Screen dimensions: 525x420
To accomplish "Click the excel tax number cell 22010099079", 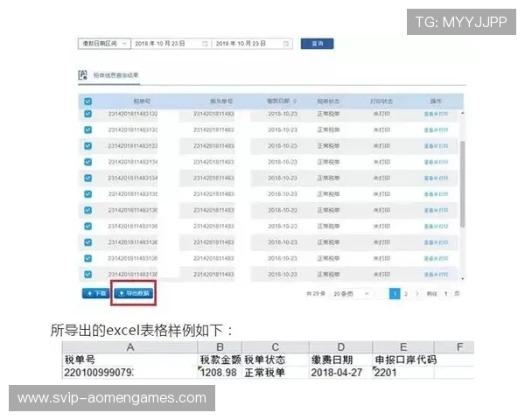I will click(130, 373).
